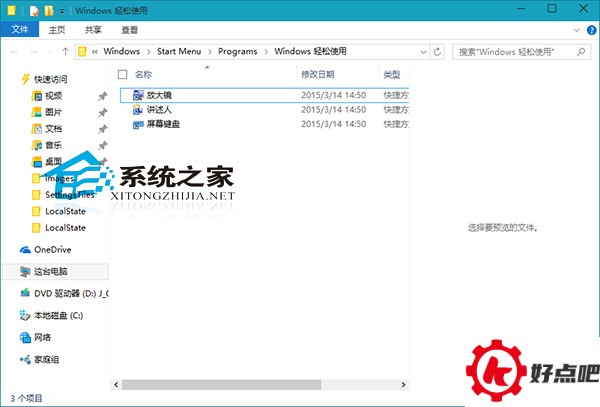Open the 视频 quick access folder
The image size is (600, 407).
point(54,96)
